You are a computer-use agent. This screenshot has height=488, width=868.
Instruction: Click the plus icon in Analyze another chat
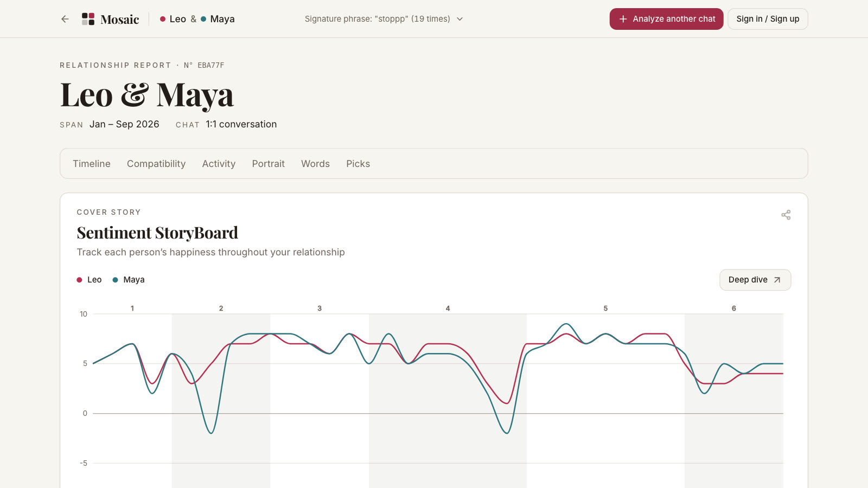click(623, 19)
